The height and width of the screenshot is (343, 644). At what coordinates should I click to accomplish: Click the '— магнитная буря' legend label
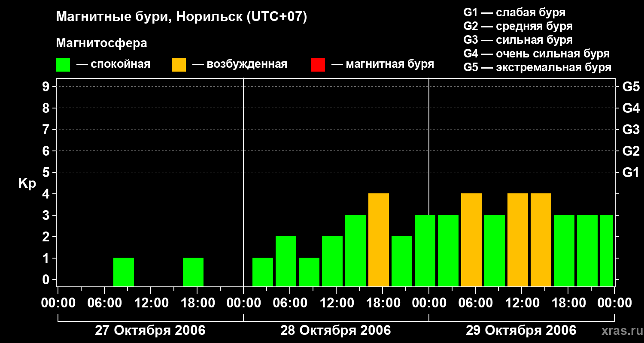click(383, 65)
